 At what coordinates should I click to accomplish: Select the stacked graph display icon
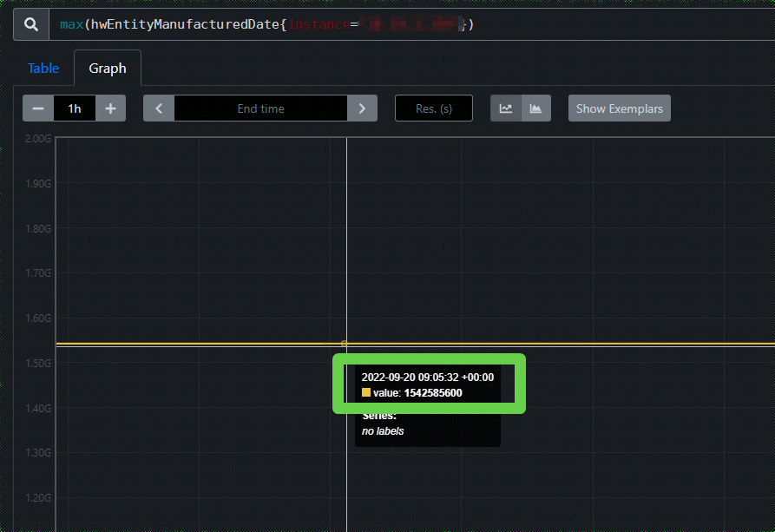coord(535,108)
